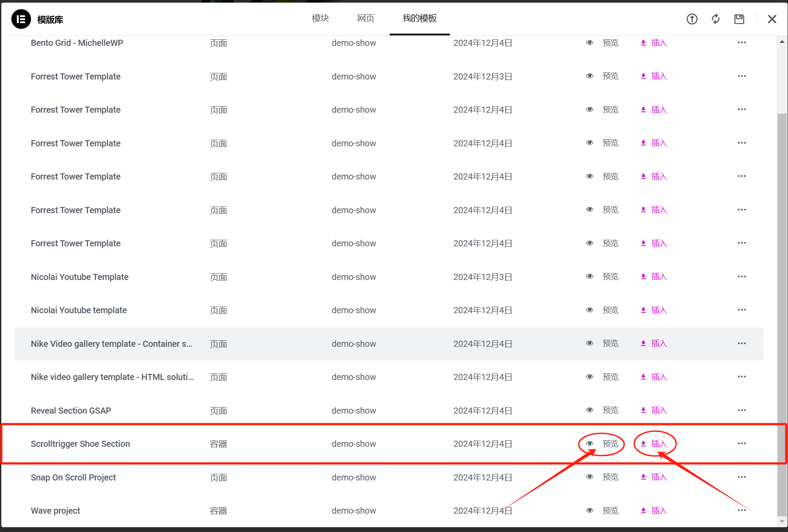Click the eye icon for Bento Grid - MichelleWP
The height and width of the screenshot is (532, 788).
[590, 43]
